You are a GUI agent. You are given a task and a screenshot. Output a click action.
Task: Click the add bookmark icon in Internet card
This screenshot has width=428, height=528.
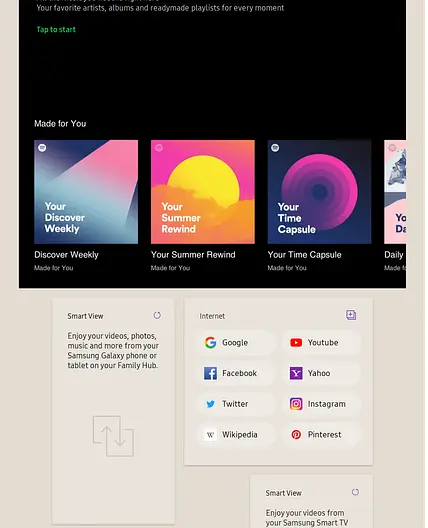pos(351,315)
